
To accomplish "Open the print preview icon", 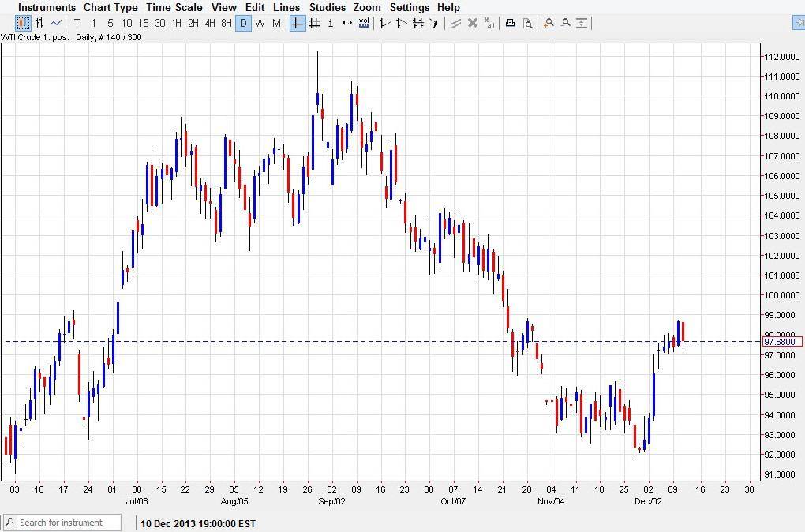I will pos(527,23).
